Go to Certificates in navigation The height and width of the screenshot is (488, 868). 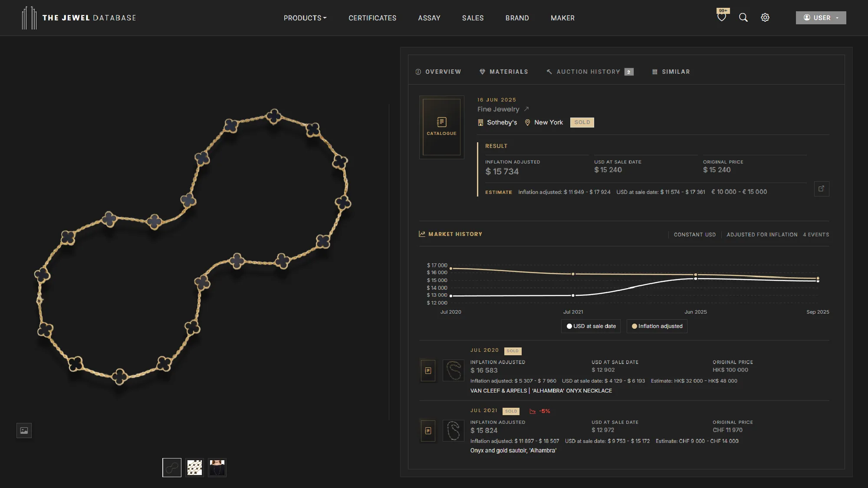372,18
